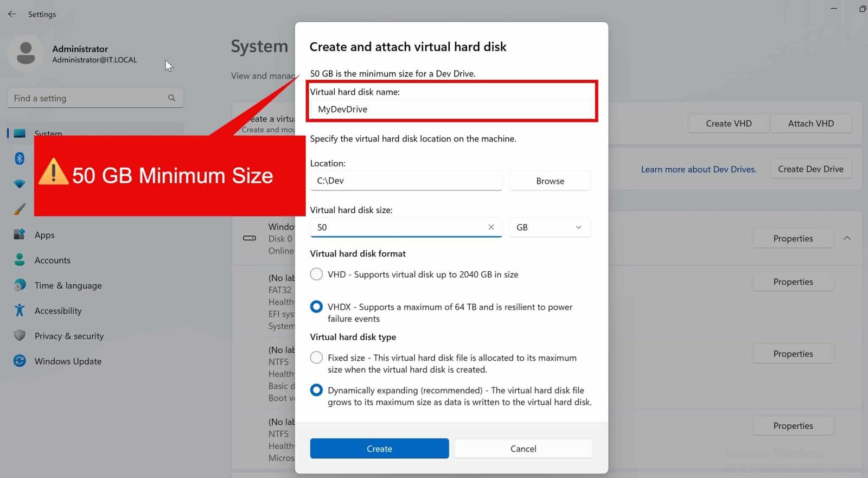The width and height of the screenshot is (868, 478).
Task: Open Properties for the Basic data NTFS volume
Action: point(793,354)
